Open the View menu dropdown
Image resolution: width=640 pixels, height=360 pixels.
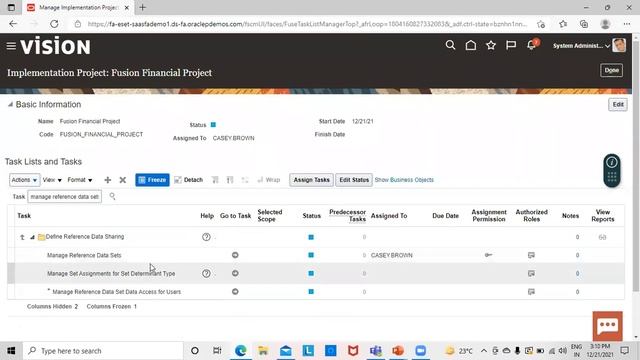coord(52,180)
